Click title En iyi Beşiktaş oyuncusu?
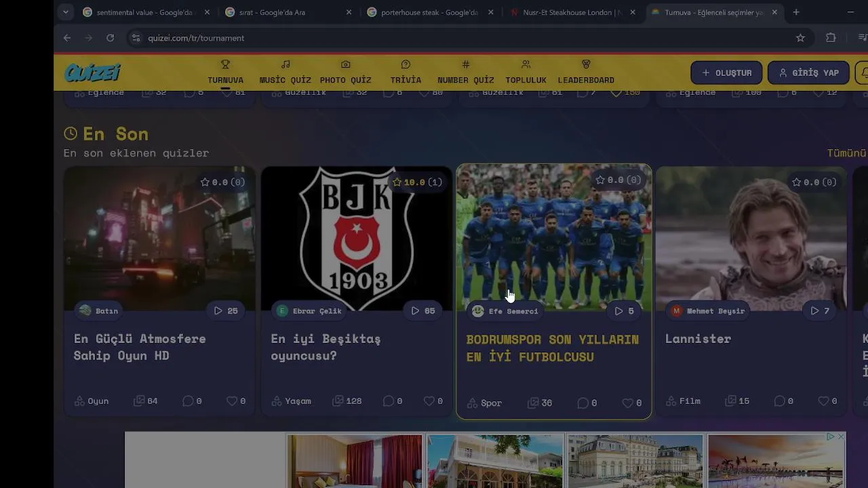 tap(325, 347)
